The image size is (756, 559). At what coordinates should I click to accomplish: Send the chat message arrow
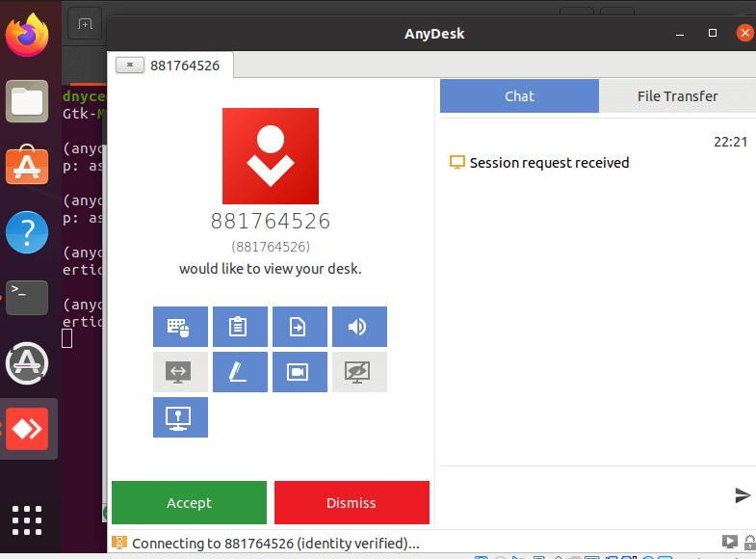pyautogui.click(x=743, y=494)
